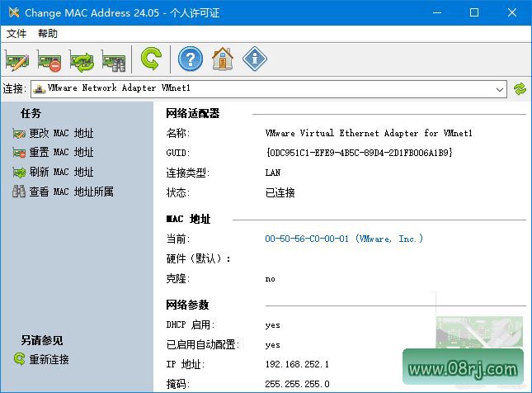Click the 克隆 value no

[x=270, y=279]
